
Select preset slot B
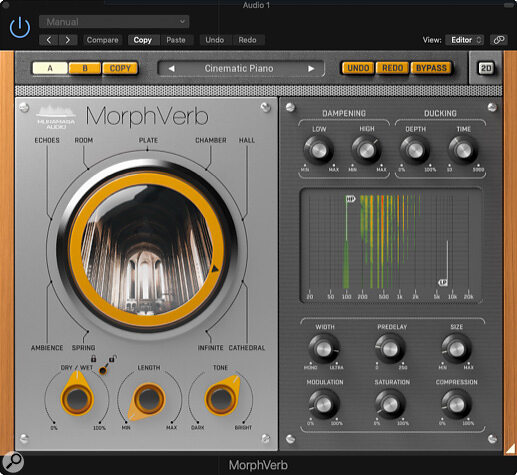[x=85, y=68]
